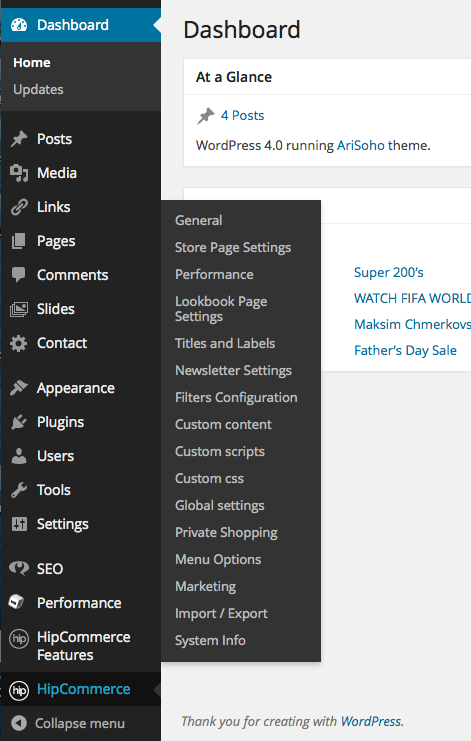Click the Links chain icon

(x=19, y=207)
